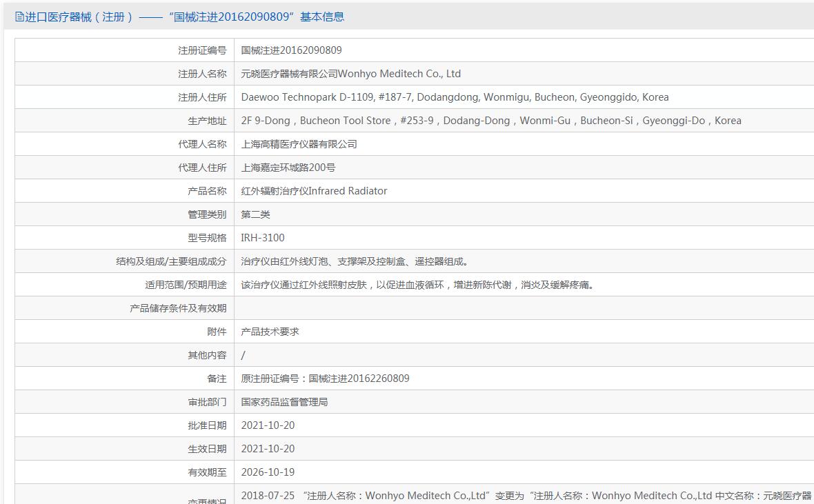Viewport: 814px width, 504px height.
Task: Click the intended use text about 促进血液循环
Action: pos(417,285)
